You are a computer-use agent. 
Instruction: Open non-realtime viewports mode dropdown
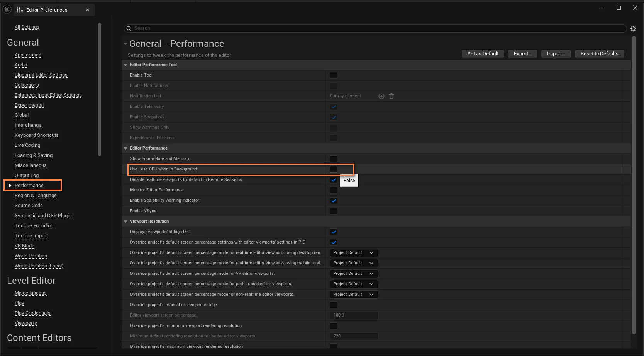[354, 295]
